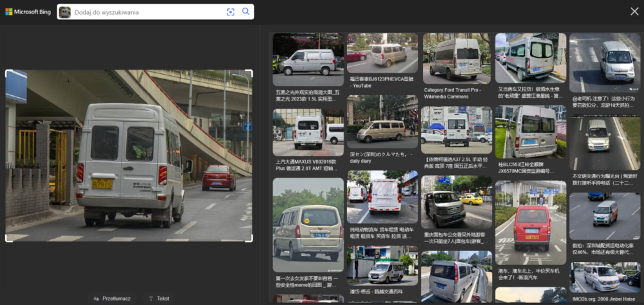Screen dimensions: 644x305
Task: Click top-right crop corner handle
Action: pos(251,72)
